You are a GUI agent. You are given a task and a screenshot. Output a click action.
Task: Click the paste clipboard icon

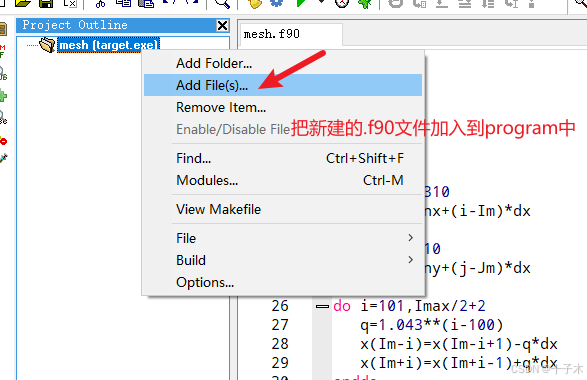click(146, 4)
